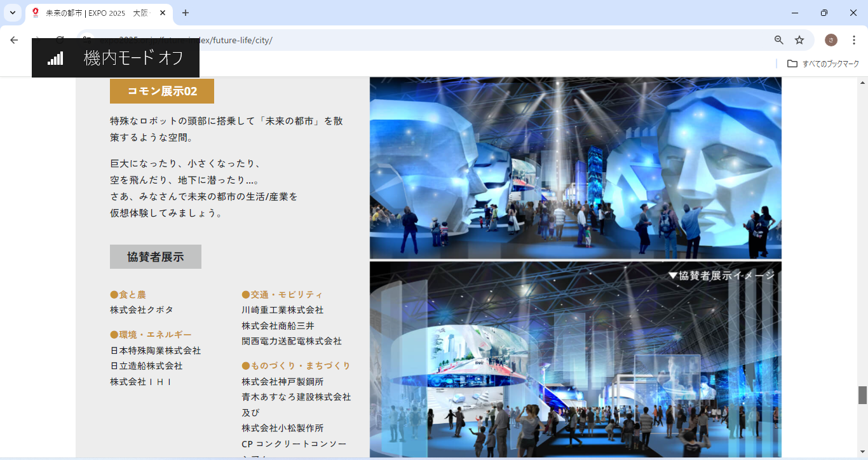Click the 川崎重工業株式会社 text
The width and height of the screenshot is (868, 460).
pyautogui.click(x=283, y=310)
